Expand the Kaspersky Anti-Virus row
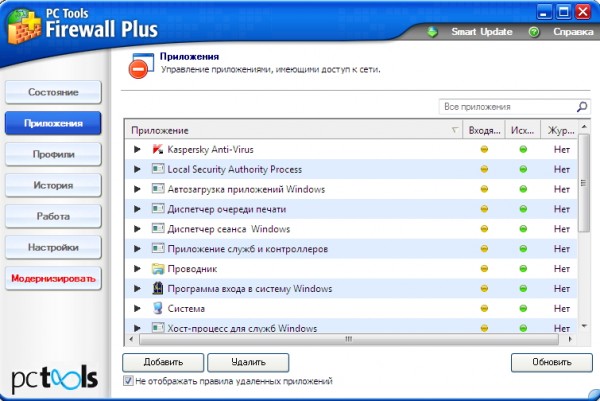The height and width of the screenshot is (401, 600). pos(137,149)
